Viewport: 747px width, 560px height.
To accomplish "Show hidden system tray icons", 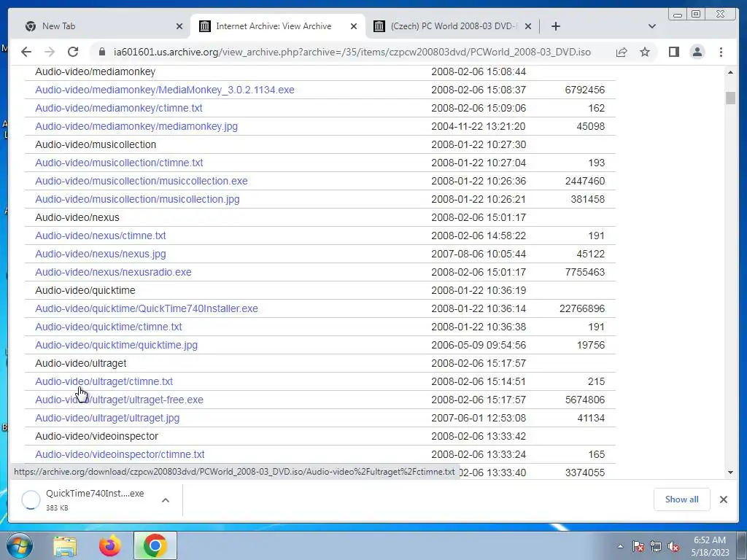I will pos(620,547).
